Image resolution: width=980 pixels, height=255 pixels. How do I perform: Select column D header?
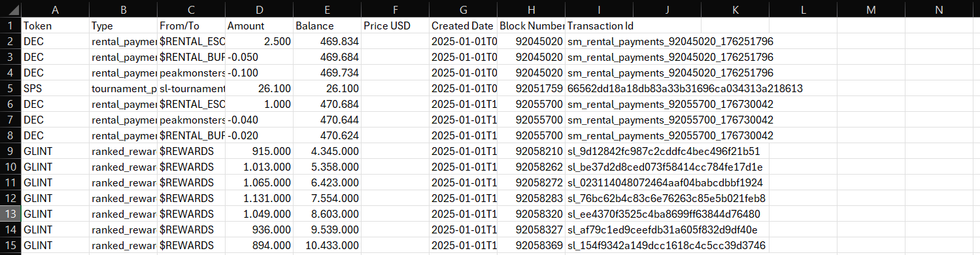pos(259,10)
